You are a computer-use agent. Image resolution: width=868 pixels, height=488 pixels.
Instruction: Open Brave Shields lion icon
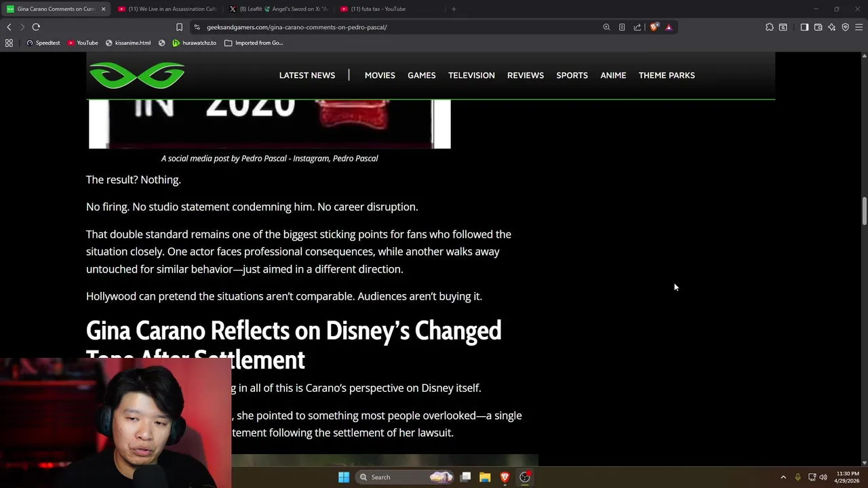(x=654, y=27)
